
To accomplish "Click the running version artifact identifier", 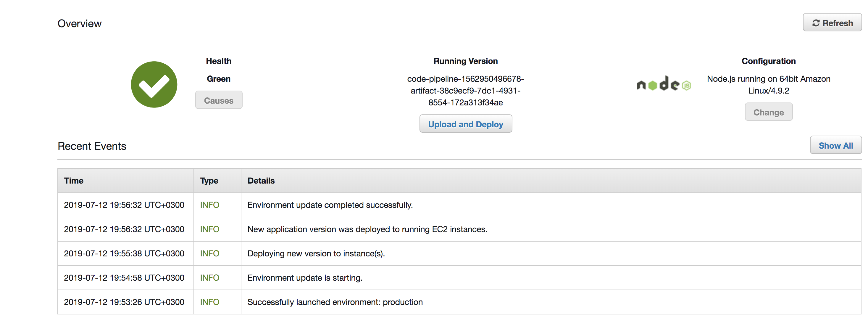I will pyautogui.click(x=466, y=91).
